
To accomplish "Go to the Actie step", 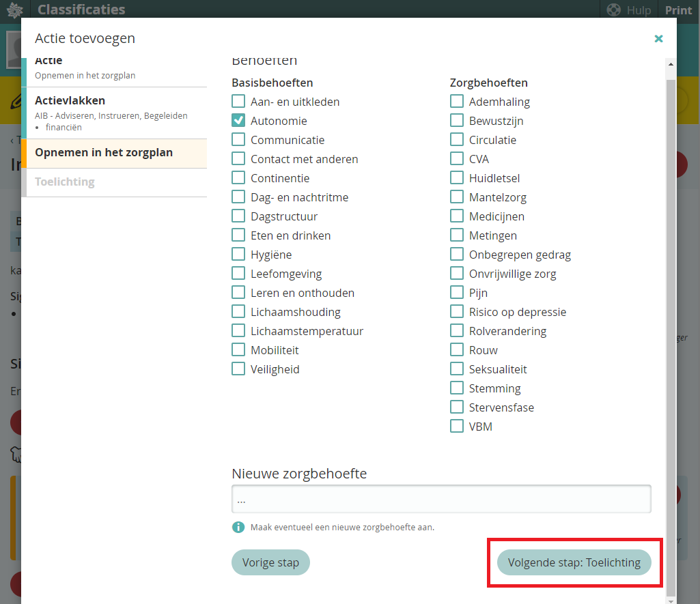I will (x=115, y=69).
